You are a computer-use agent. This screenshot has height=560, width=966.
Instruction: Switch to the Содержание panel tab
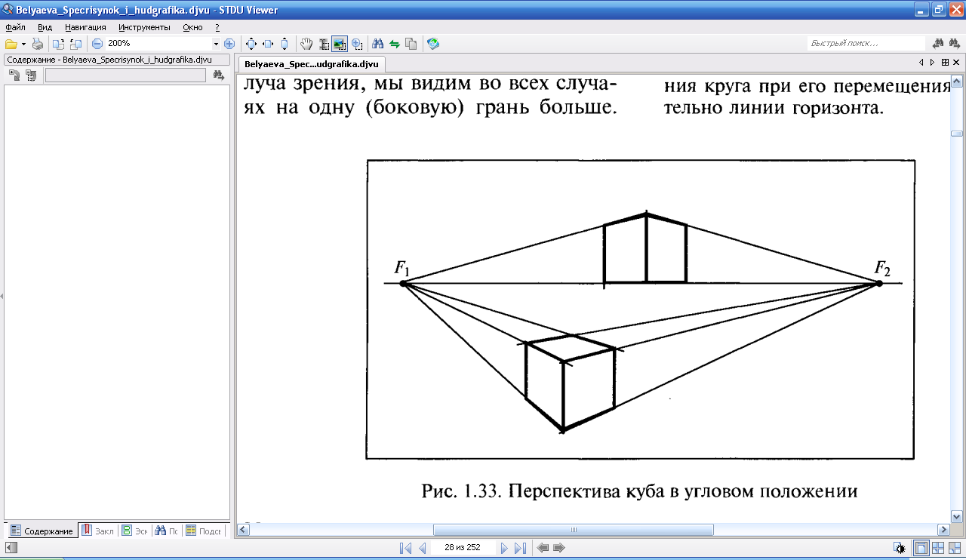click(42, 531)
